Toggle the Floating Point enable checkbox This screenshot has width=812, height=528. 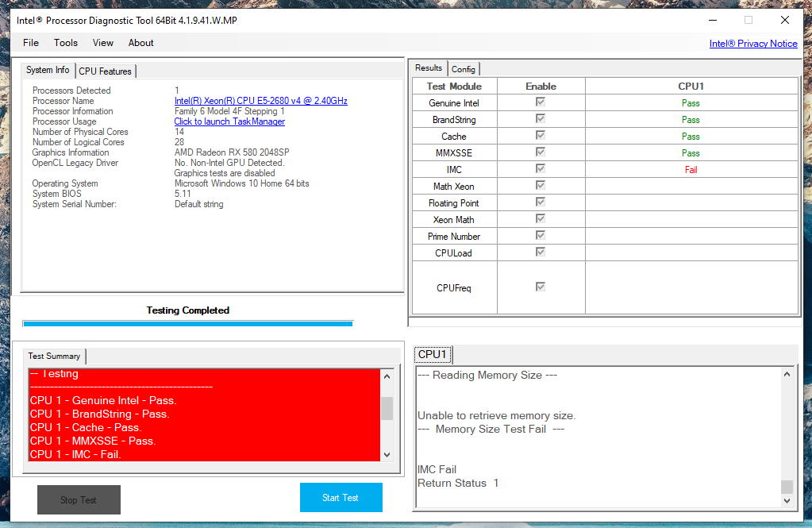tap(540, 202)
